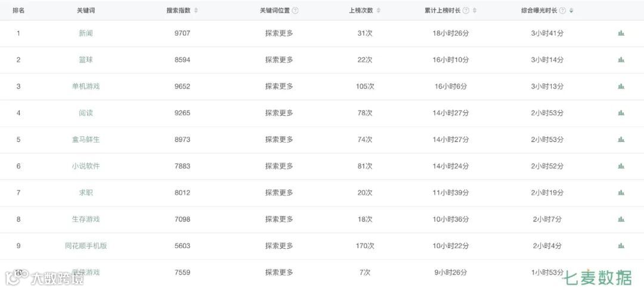Click the 2小时7分 cell

(x=547, y=220)
